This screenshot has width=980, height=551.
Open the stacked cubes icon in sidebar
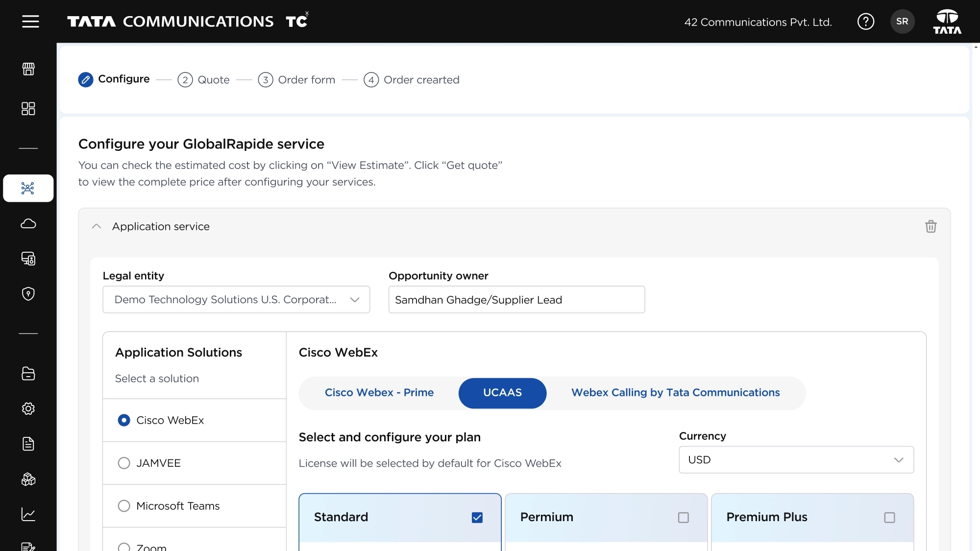click(x=28, y=479)
